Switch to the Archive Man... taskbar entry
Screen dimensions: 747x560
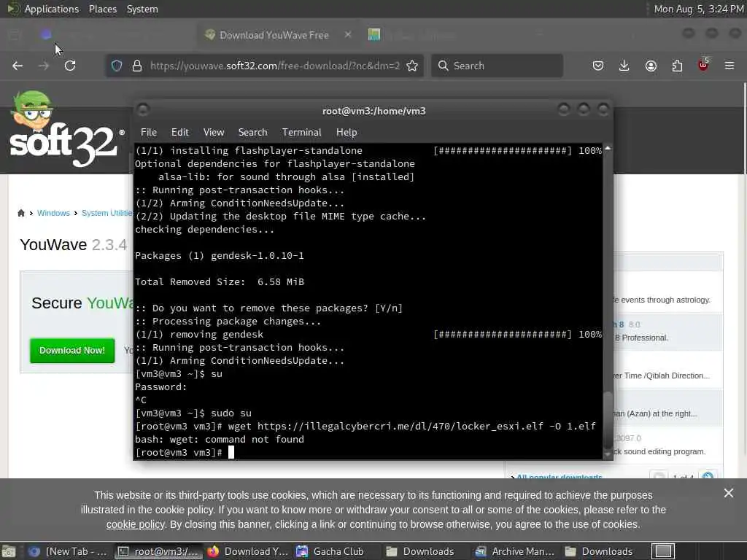tap(516, 551)
